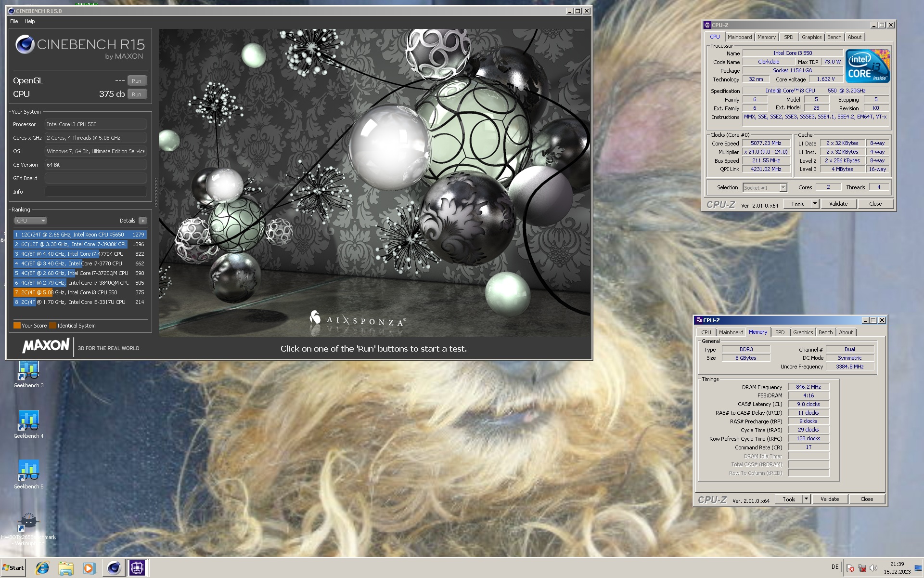Switch to CPU tab in bottom CPU-Z
This screenshot has width=924, height=578.
(706, 332)
